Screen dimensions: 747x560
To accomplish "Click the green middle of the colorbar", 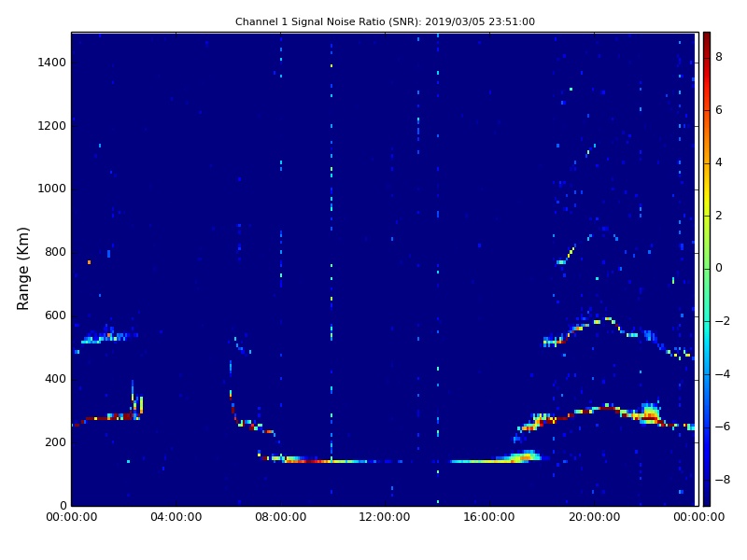I will point(707,269).
